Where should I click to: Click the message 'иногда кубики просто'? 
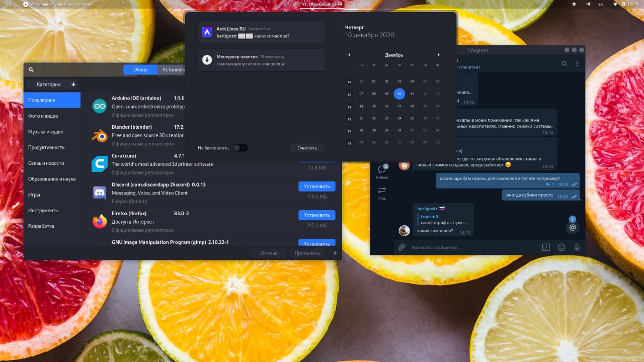click(529, 195)
